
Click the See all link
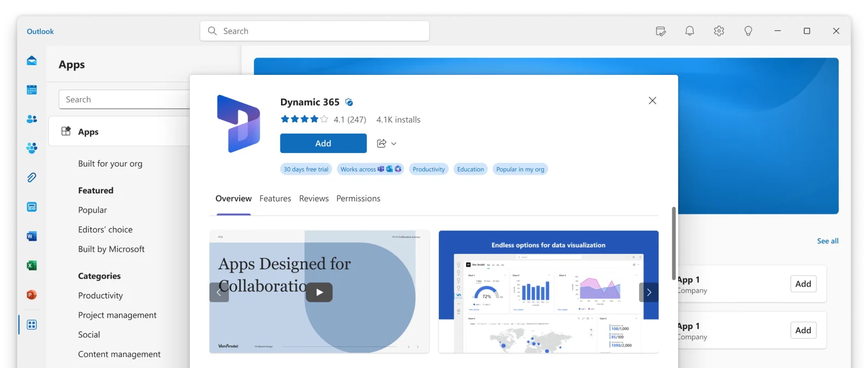click(827, 241)
